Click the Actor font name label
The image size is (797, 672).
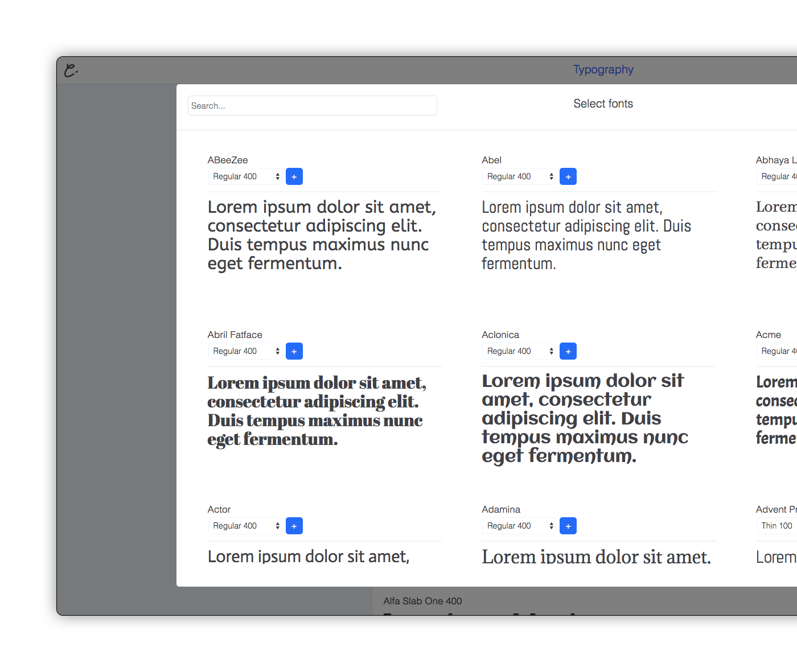tap(219, 509)
